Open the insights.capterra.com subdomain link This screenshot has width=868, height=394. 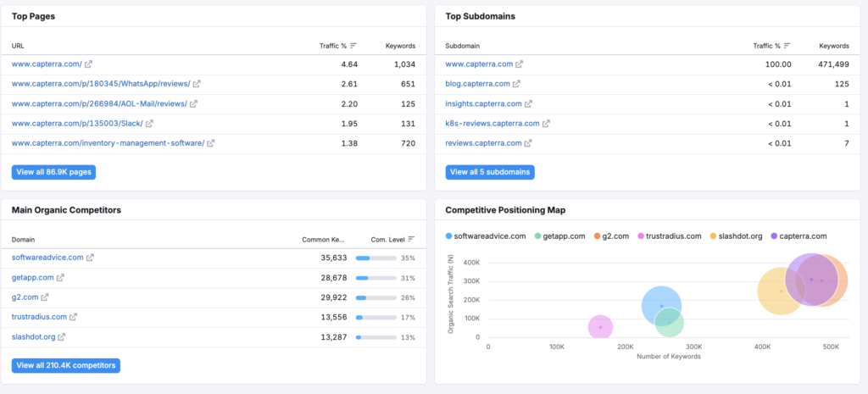[x=484, y=103]
